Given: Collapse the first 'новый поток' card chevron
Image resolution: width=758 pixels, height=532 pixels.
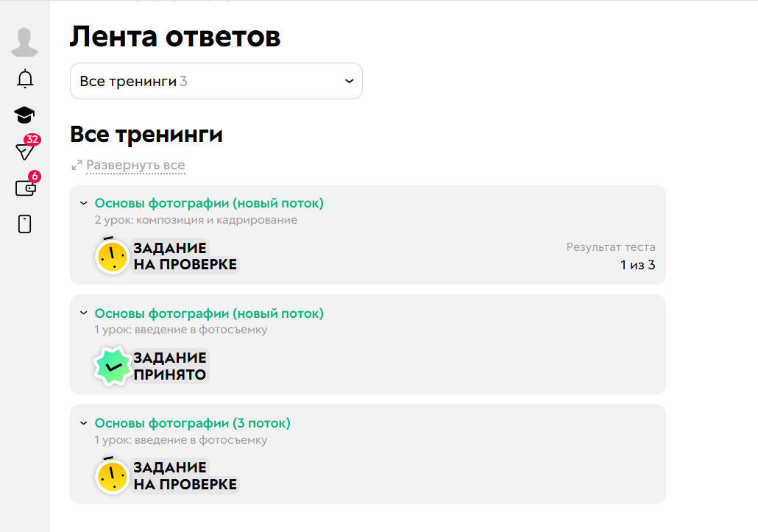Looking at the screenshot, I should coord(82,202).
